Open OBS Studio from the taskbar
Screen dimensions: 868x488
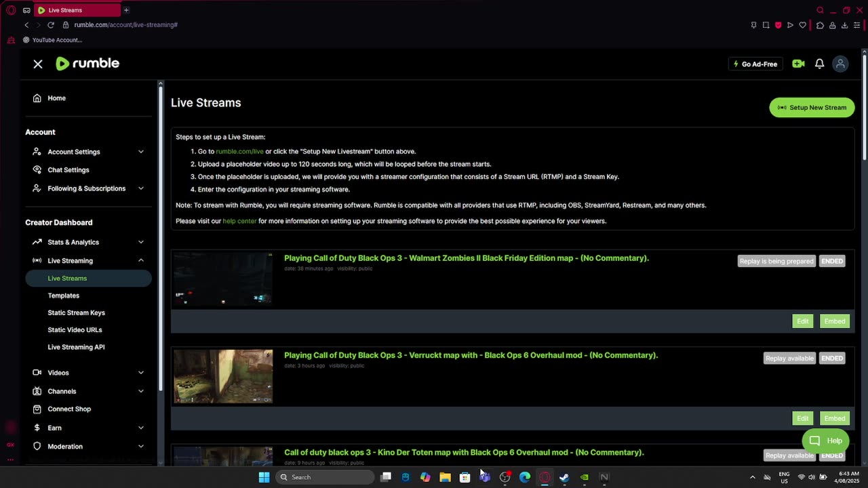tap(505, 477)
